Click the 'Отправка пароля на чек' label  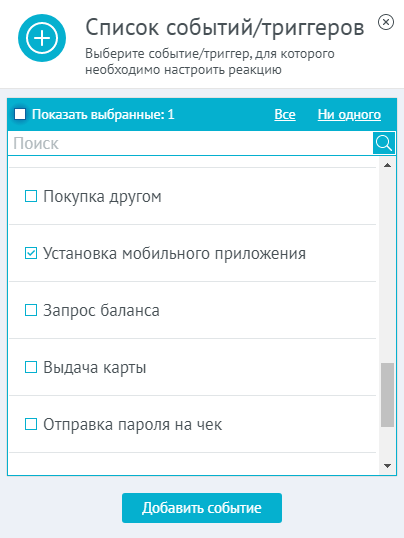click(x=132, y=424)
